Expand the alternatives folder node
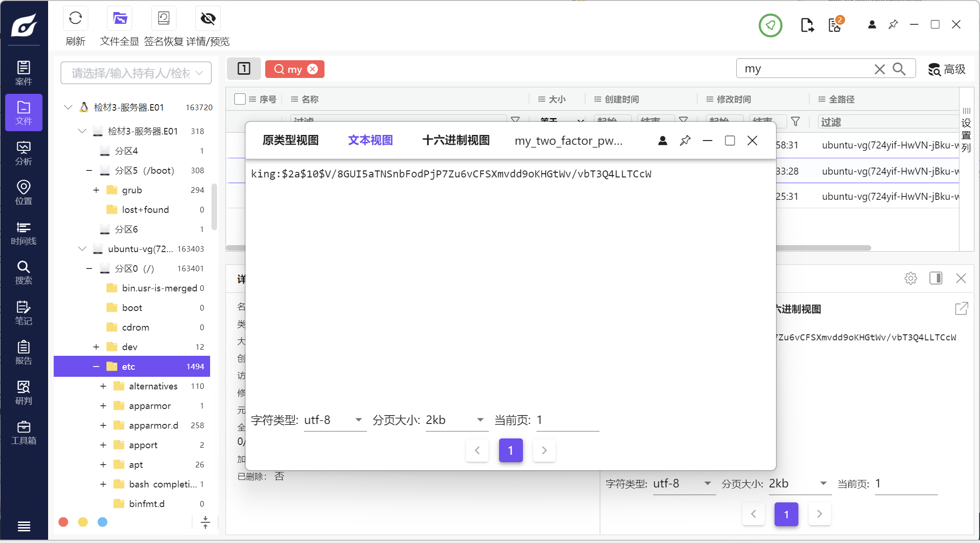The width and height of the screenshot is (980, 543). pos(103,386)
